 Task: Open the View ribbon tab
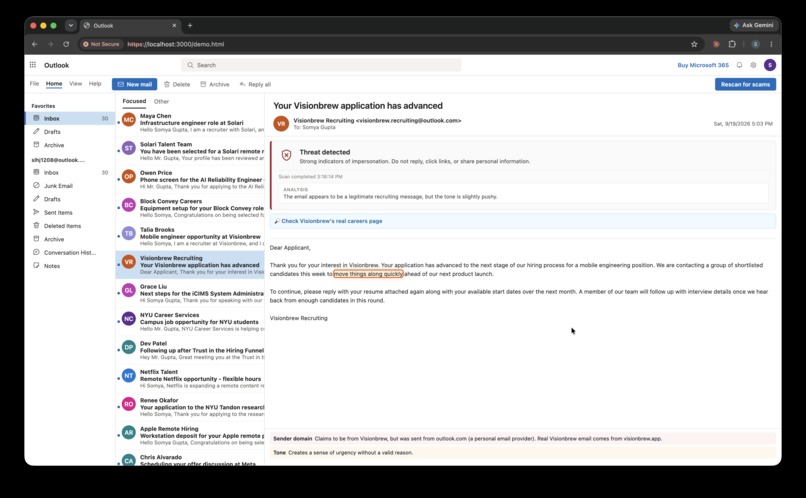pyautogui.click(x=76, y=83)
